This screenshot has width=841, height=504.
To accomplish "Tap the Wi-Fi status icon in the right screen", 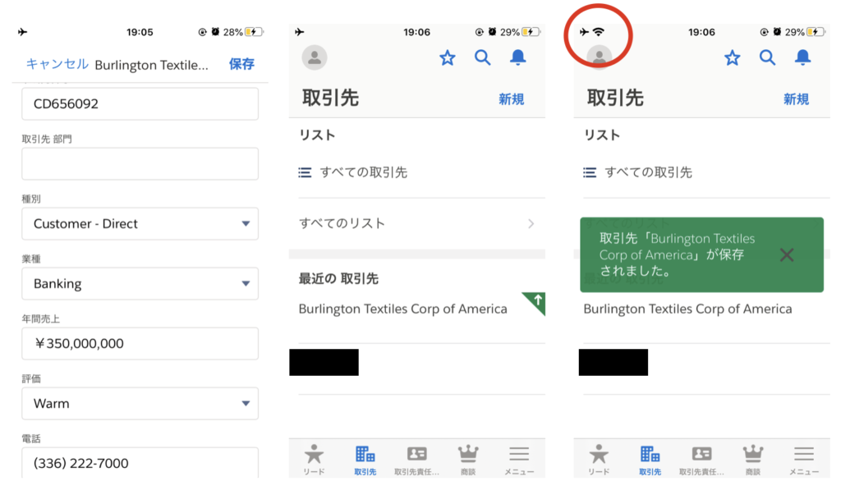I will click(599, 32).
